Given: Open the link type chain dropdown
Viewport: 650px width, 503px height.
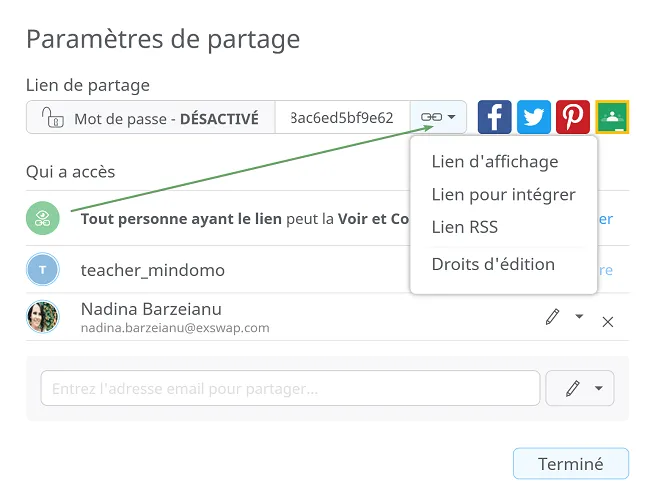Looking at the screenshot, I should coord(438,117).
